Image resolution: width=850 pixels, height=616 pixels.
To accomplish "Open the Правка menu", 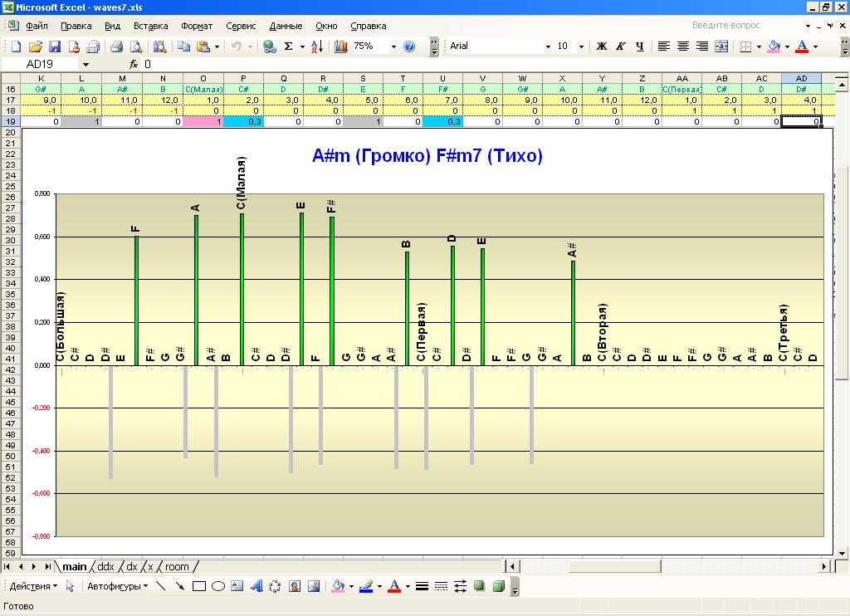I will 76,26.
